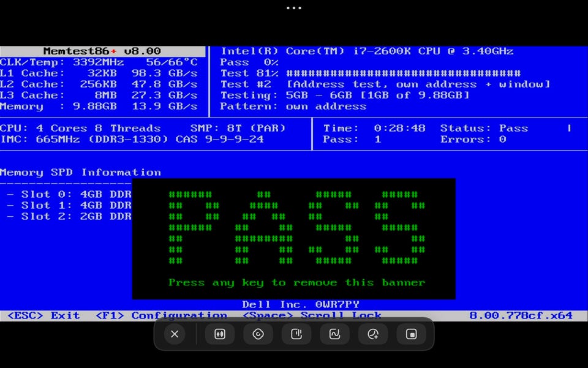The width and height of the screenshot is (588, 368).
Task: Click the 'Pass: 1' counter
Action: (352, 140)
